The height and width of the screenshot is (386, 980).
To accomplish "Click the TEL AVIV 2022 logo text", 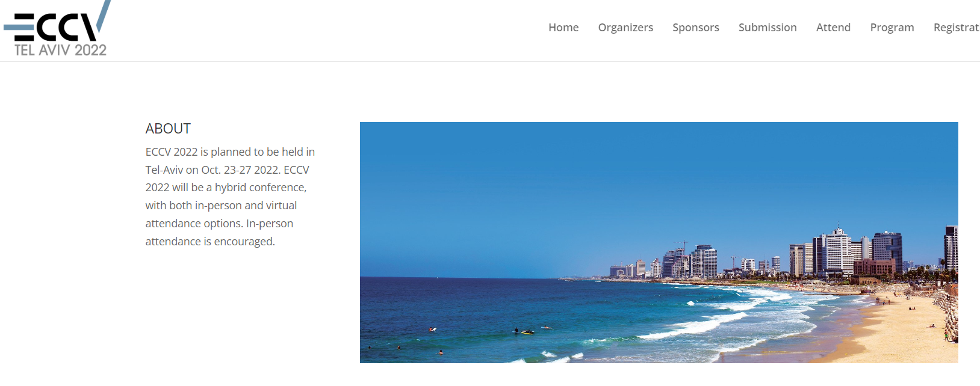I will coord(60,51).
